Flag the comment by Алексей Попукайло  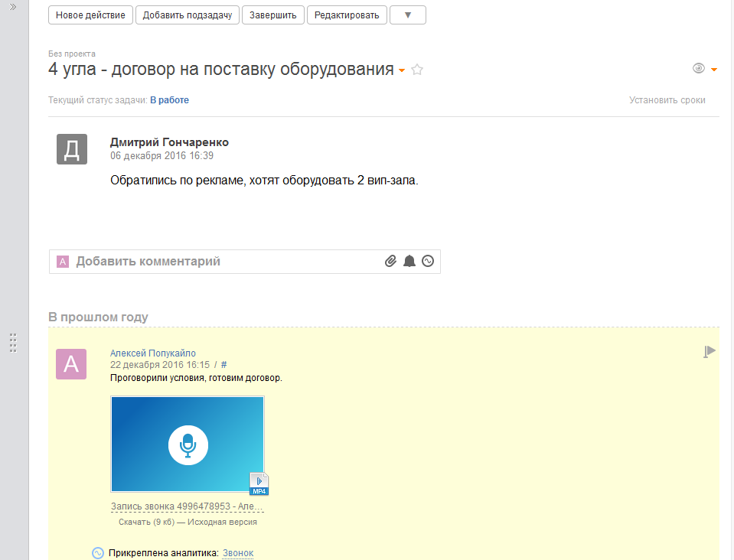[x=710, y=350]
